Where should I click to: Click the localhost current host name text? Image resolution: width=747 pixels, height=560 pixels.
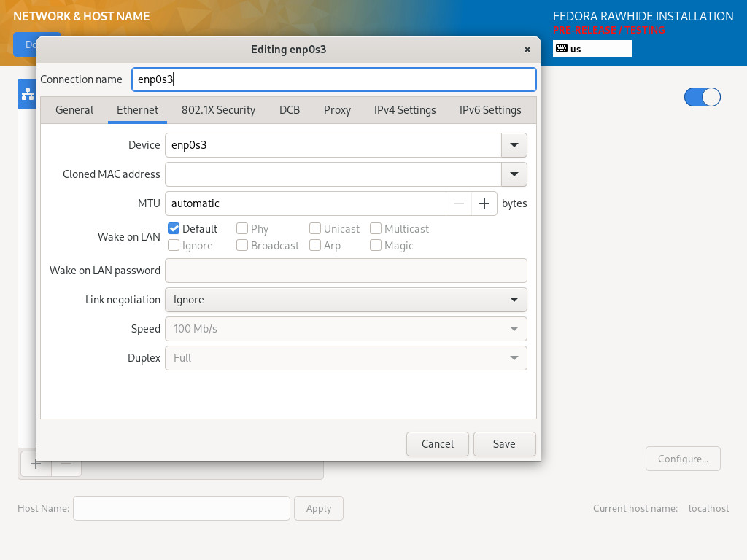coord(708,508)
